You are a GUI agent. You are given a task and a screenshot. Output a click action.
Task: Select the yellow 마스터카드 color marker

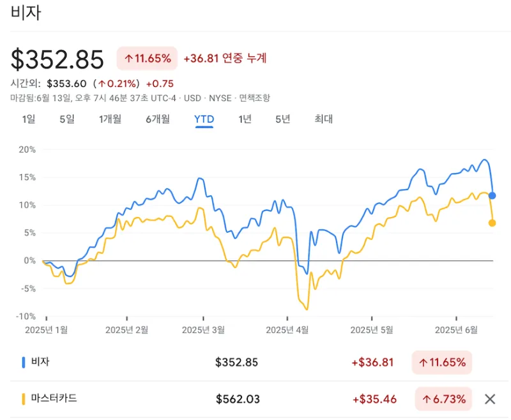click(x=24, y=398)
